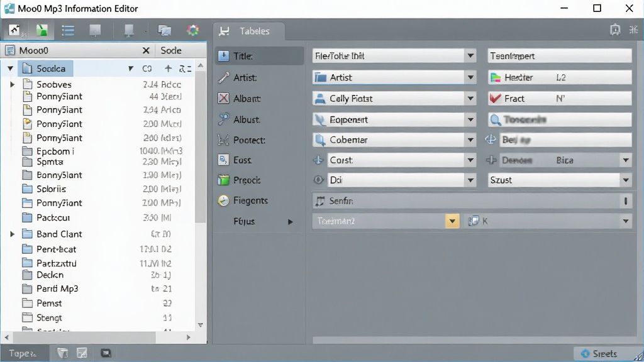Click the pin icon at top right

[x=615, y=30]
